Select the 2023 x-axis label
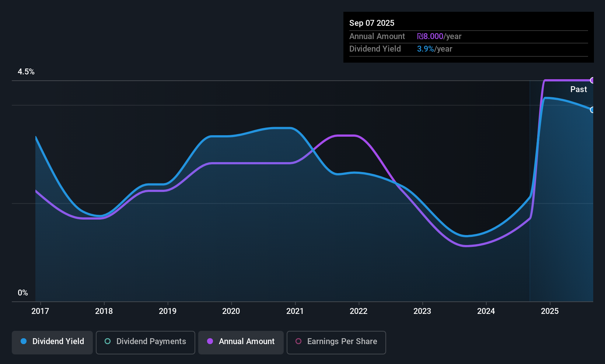The width and height of the screenshot is (605, 364). click(422, 311)
